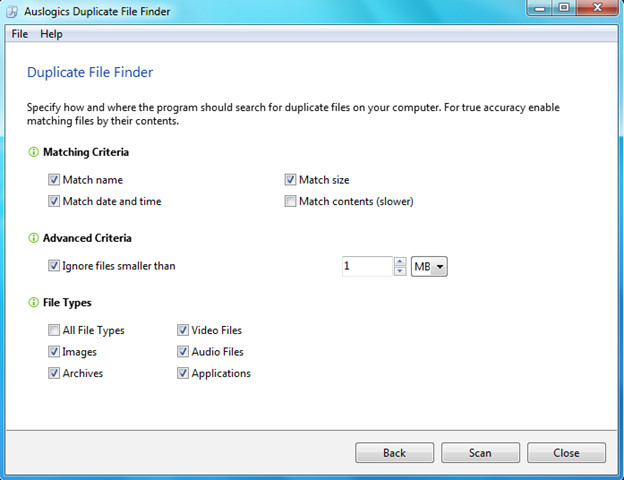Enable Match contents (slower) checkbox
624x480 pixels.
[x=290, y=201]
